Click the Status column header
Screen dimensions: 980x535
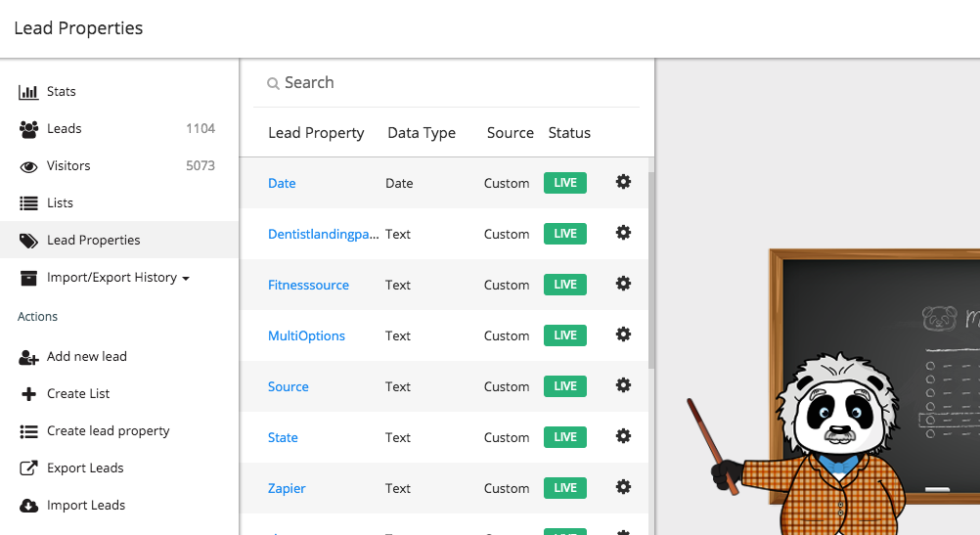pos(569,133)
